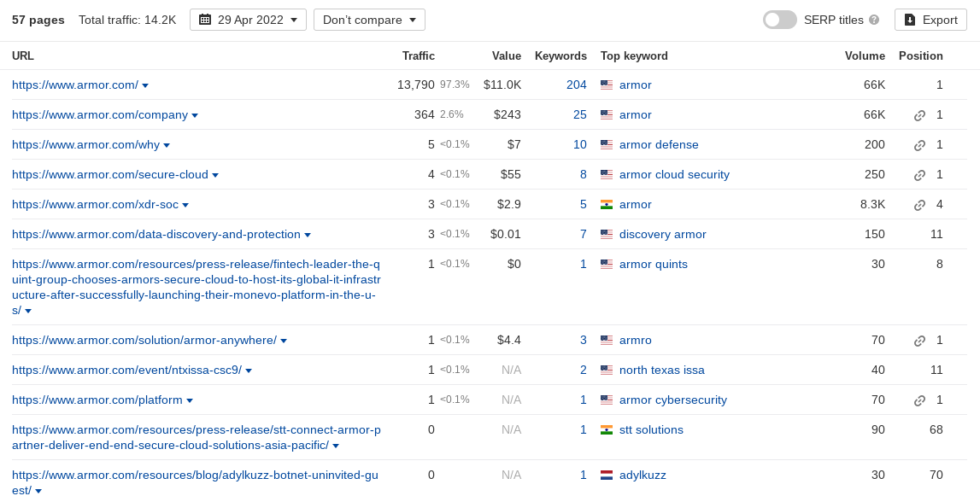Click the download icon in Export button
Screen dimensions: 980x496
click(x=910, y=20)
